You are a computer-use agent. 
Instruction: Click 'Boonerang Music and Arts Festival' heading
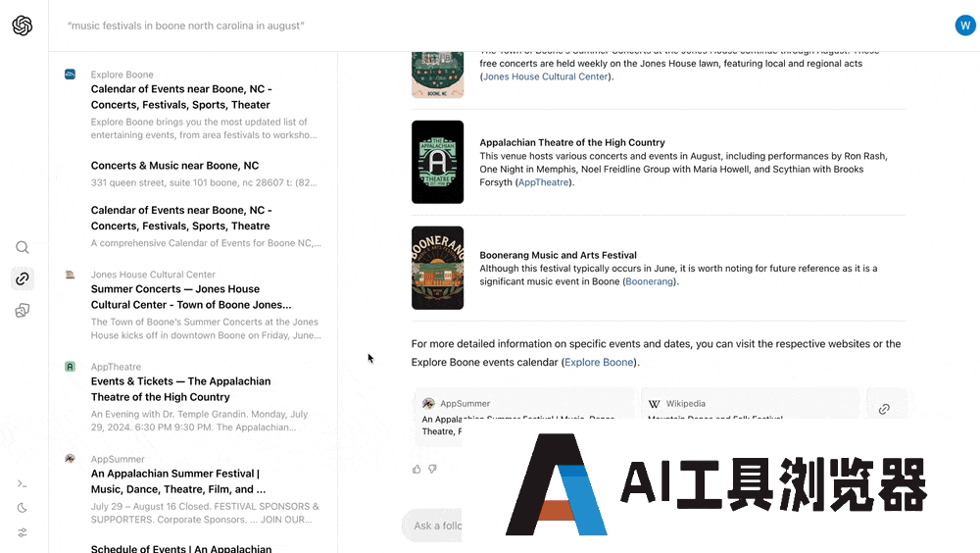(x=559, y=255)
